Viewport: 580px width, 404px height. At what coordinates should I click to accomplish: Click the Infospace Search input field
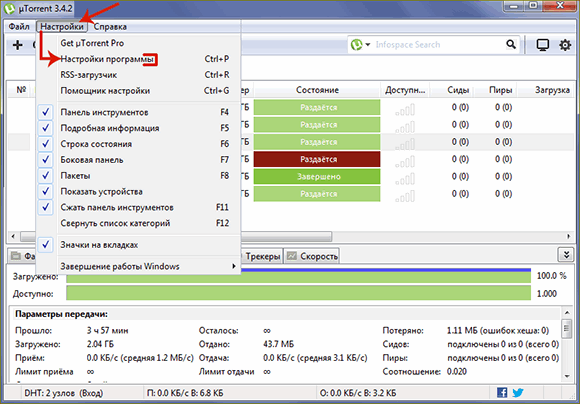pyautogui.click(x=438, y=45)
